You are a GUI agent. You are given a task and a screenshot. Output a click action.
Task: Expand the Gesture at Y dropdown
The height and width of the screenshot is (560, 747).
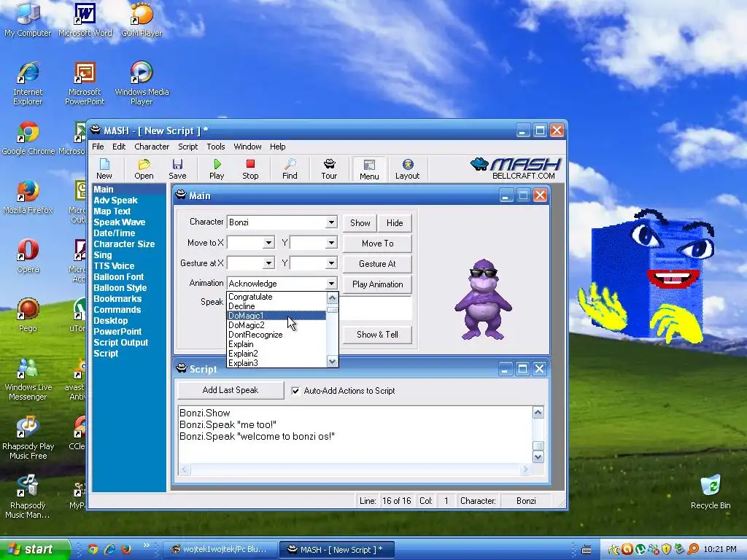click(x=331, y=262)
